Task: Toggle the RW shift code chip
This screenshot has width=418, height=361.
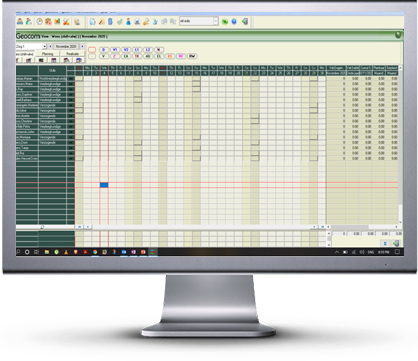Action: [x=192, y=56]
